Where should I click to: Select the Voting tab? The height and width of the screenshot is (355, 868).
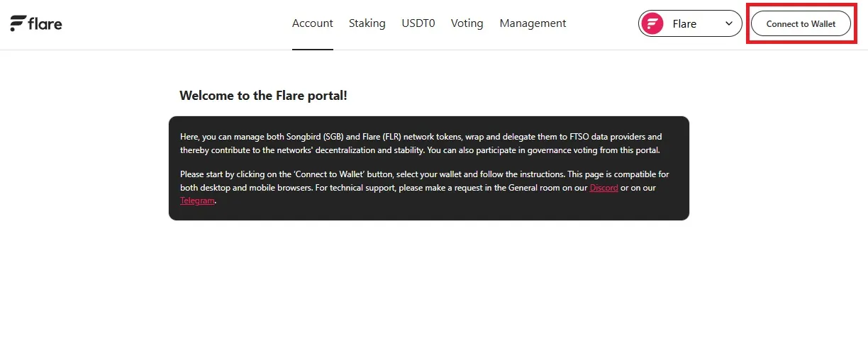(467, 23)
